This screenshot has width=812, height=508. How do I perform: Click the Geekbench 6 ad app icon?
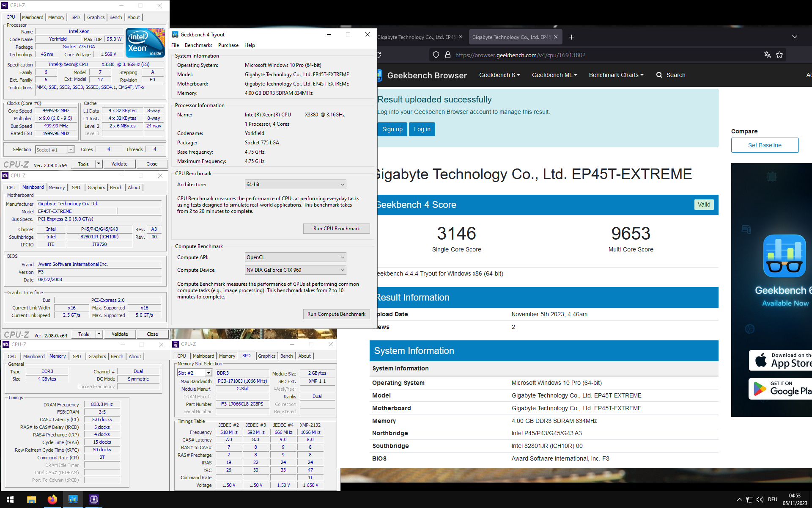pyautogui.click(x=785, y=256)
